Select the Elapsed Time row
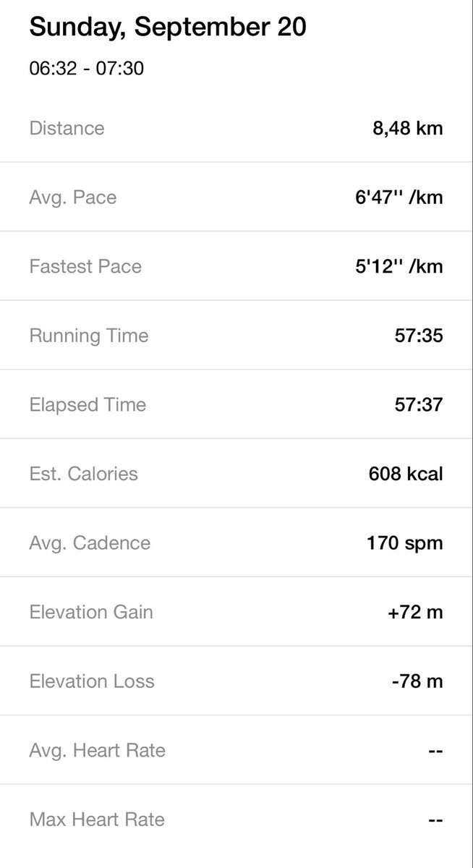Viewport: 473px width, 868px height. (x=236, y=404)
